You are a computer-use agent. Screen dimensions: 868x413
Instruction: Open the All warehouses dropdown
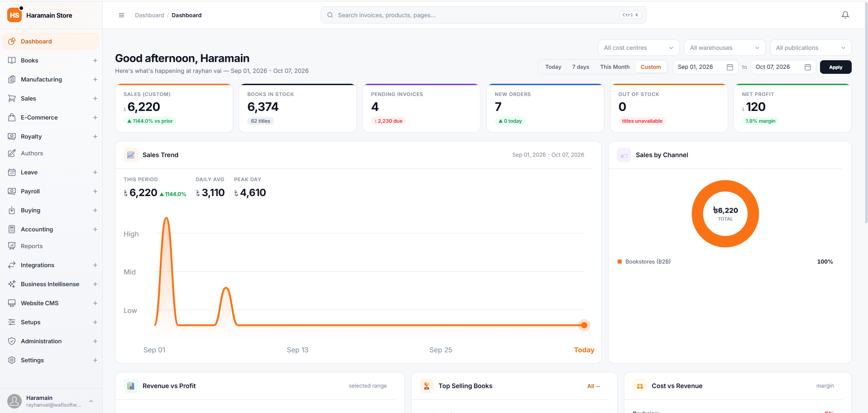click(x=724, y=48)
